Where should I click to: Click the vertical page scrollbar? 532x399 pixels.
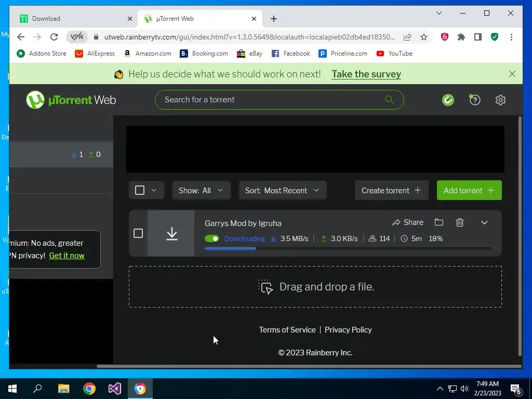pyautogui.click(x=520, y=236)
